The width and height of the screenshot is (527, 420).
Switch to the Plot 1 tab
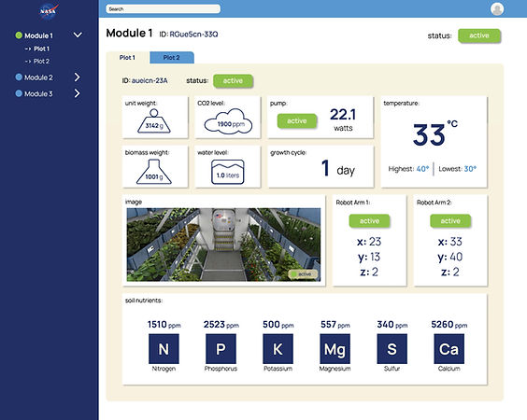[x=127, y=58]
